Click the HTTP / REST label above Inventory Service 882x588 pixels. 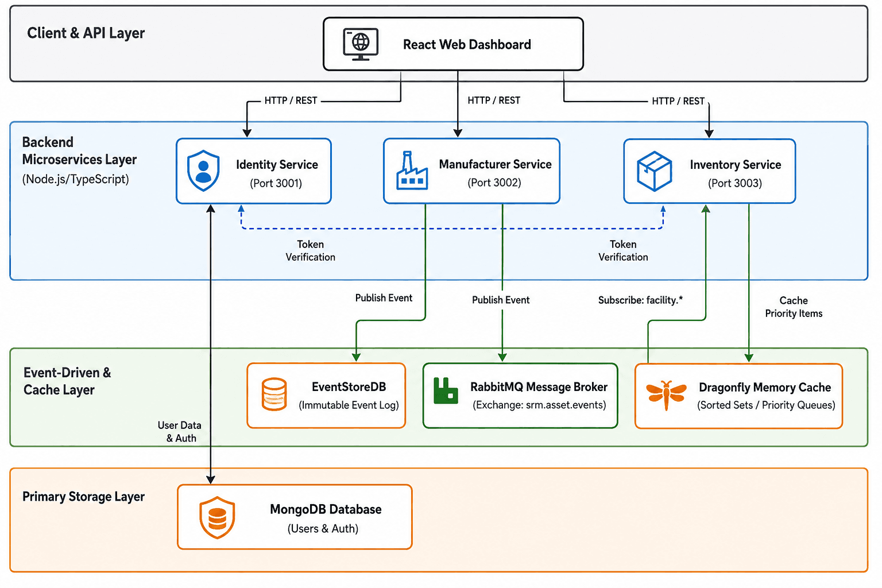pyautogui.click(x=678, y=101)
